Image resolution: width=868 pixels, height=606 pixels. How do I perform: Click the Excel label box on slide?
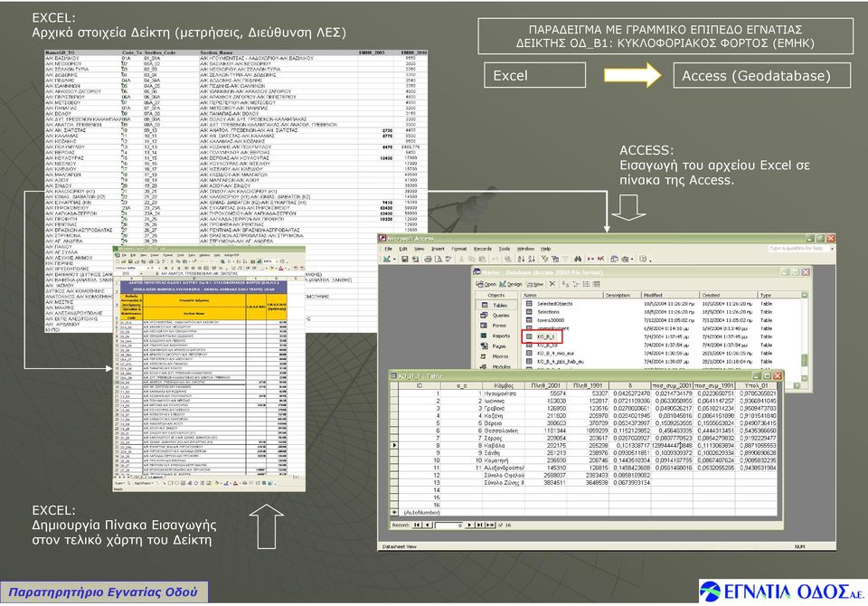(x=534, y=75)
